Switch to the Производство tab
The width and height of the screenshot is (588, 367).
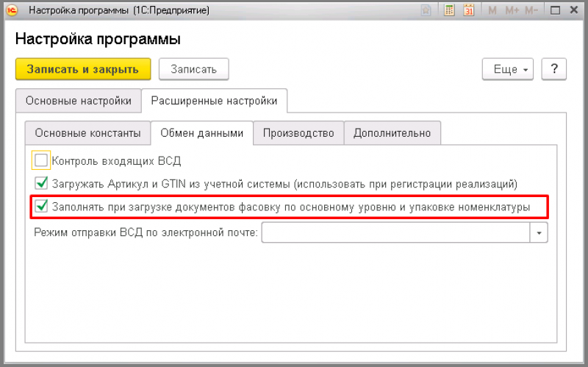pos(298,133)
